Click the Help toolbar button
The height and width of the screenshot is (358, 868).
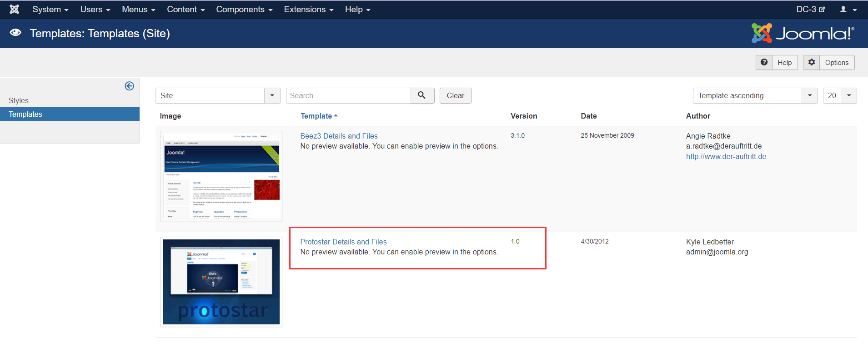(777, 63)
